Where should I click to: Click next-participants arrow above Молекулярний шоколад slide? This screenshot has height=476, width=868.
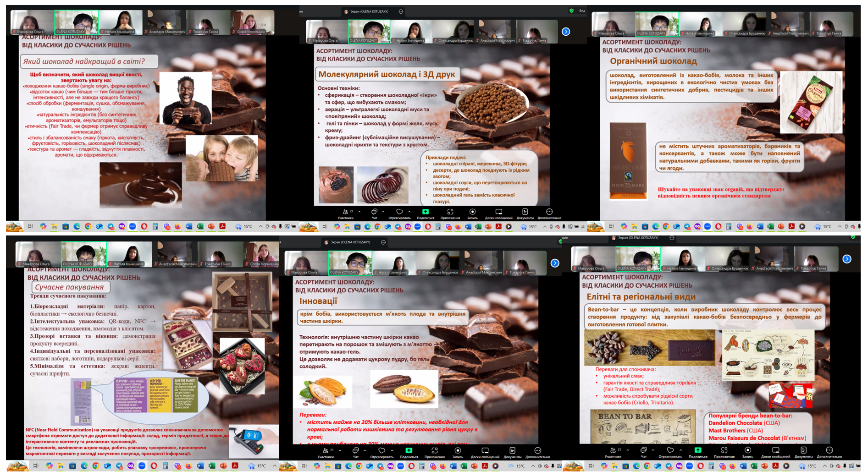566,32
